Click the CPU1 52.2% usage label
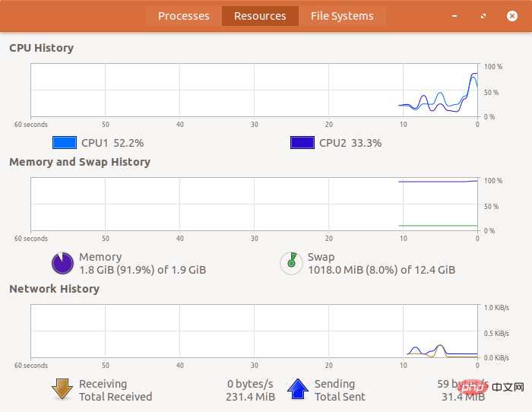Screen dimensions: 532x412 (112, 142)
